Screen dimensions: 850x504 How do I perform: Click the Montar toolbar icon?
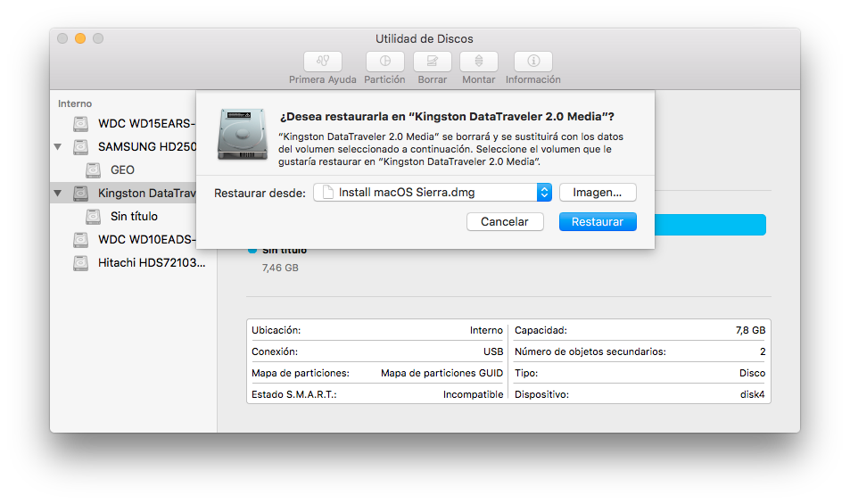tap(479, 62)
